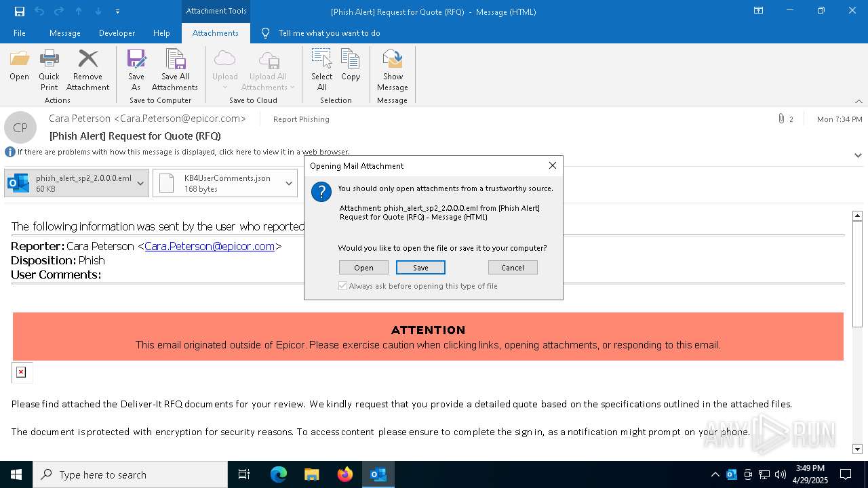
Task: Click the Windows Start button
Action: (16, 474)
